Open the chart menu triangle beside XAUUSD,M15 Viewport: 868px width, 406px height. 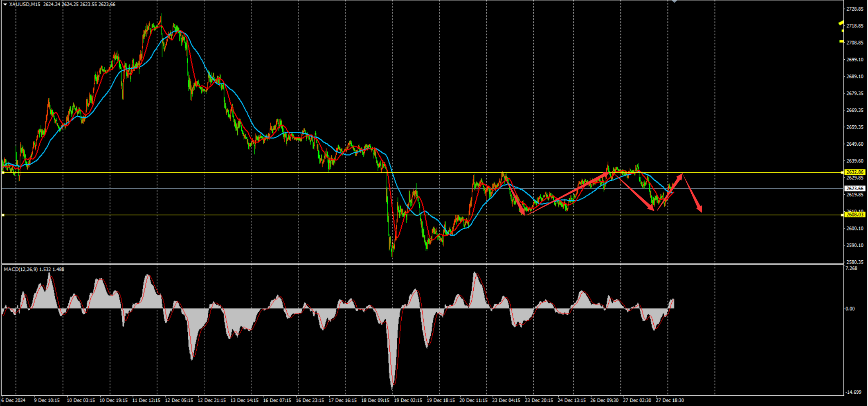[x=5, y=5]
